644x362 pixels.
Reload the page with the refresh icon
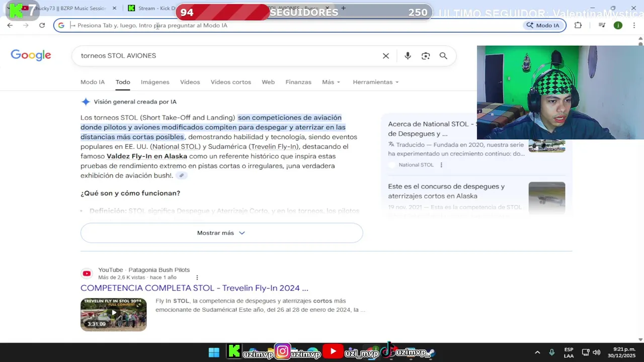(x=42, y=25)
